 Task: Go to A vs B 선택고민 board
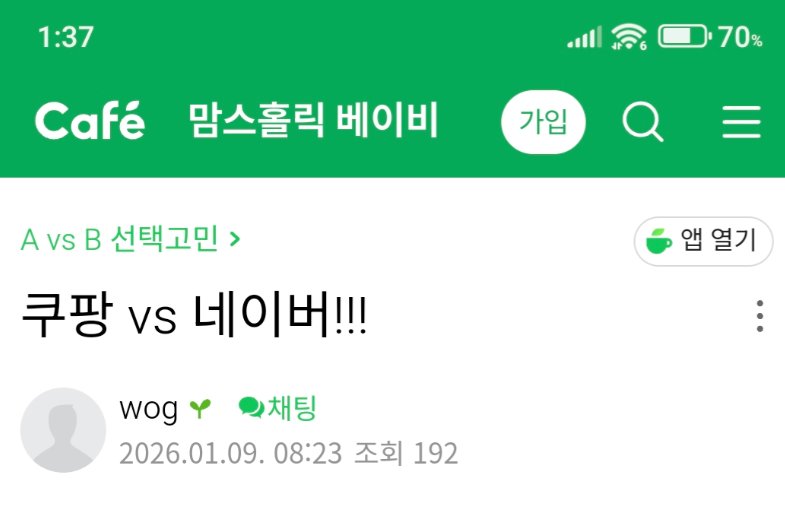click(120, 239)
